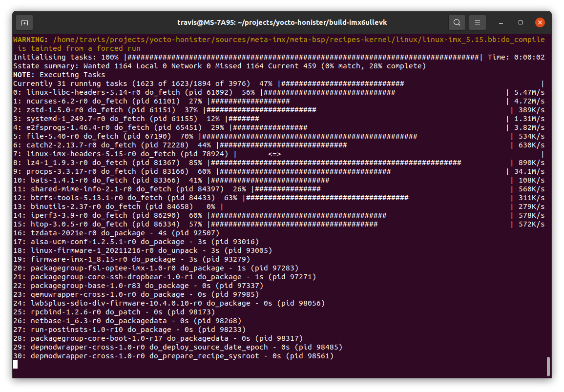This screenshot has width=564, height=392.
Task: Click the file-5.40-r0 70% progress bar
Action: 356,136
